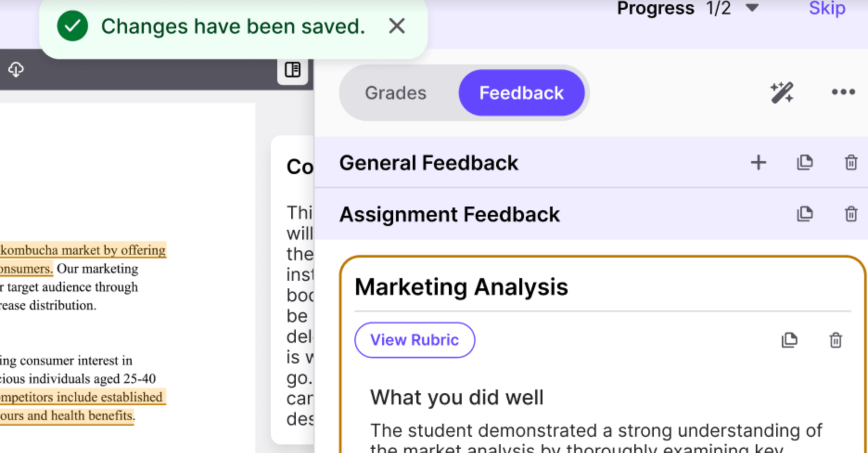Click the AI magic wand icon
The height and width of the screenshot is (453, 868).
[782, 92]
